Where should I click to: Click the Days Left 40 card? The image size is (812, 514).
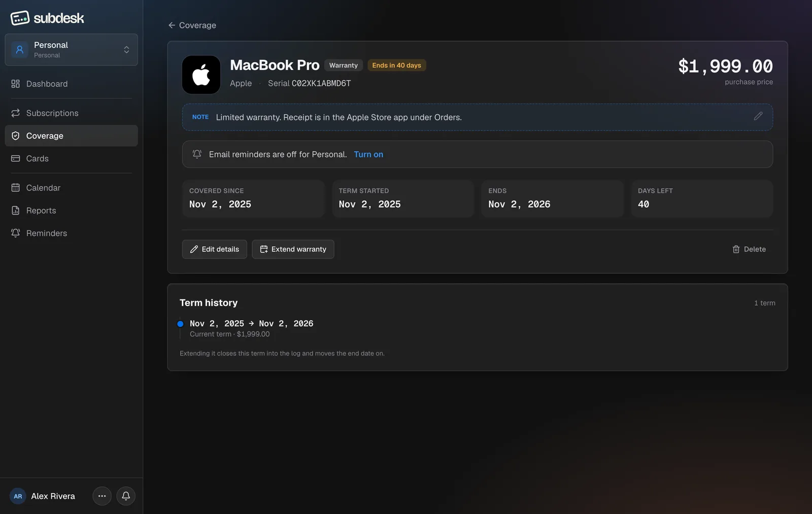(702, 199)
